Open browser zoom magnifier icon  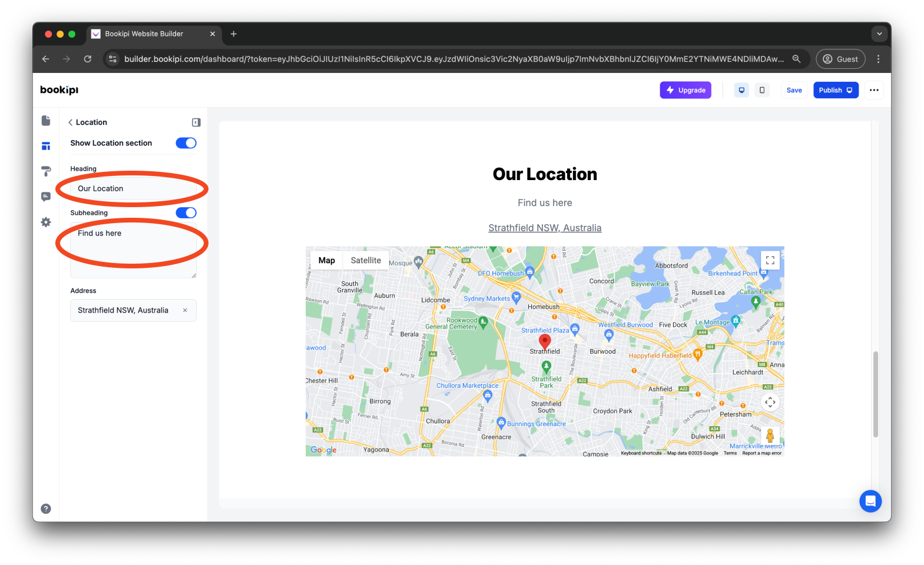coord(796,59)
